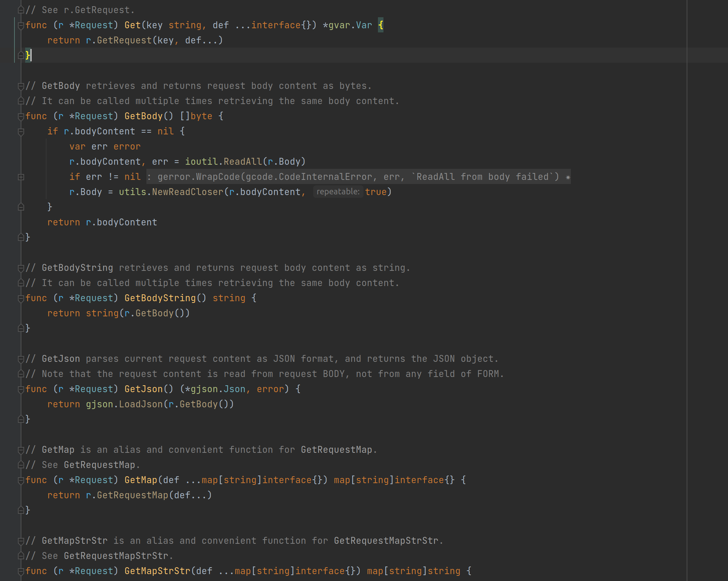Click the 'return r.bodyContent' statement

(102, 222)
